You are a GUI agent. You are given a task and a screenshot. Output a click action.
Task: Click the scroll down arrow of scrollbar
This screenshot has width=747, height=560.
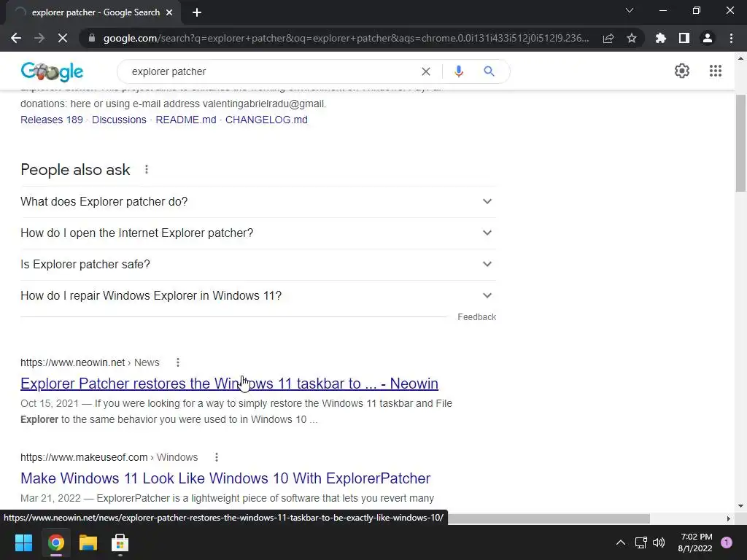coord(740,506)
